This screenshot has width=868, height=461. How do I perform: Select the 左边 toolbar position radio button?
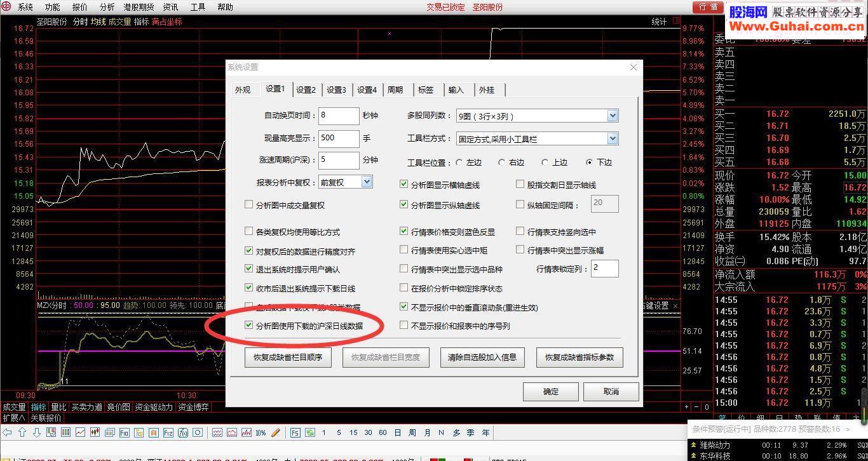pos(459,162)
